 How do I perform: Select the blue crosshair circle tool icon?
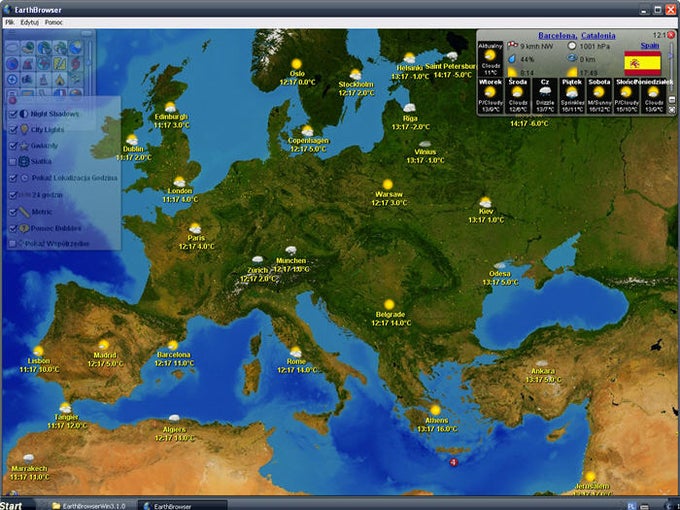click(12, 79)
